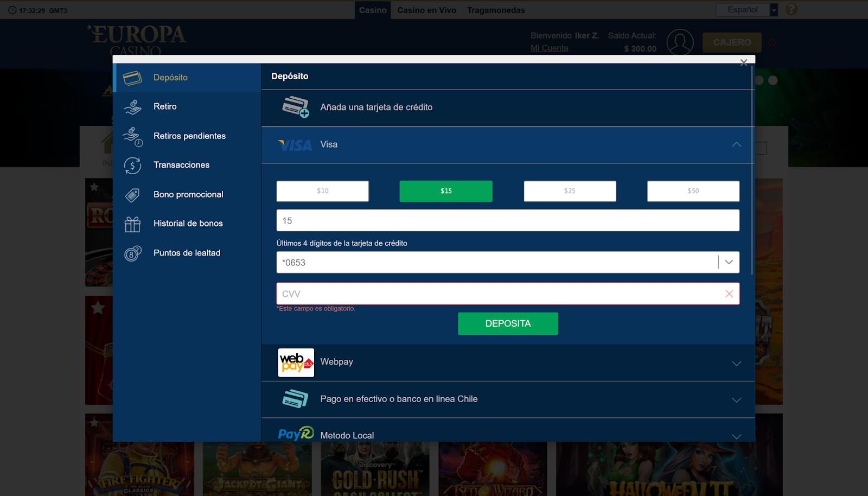Click the PayR Metodo Local logo
The height and width of the screenshot is (496, 868).
[x=296, y=434]
